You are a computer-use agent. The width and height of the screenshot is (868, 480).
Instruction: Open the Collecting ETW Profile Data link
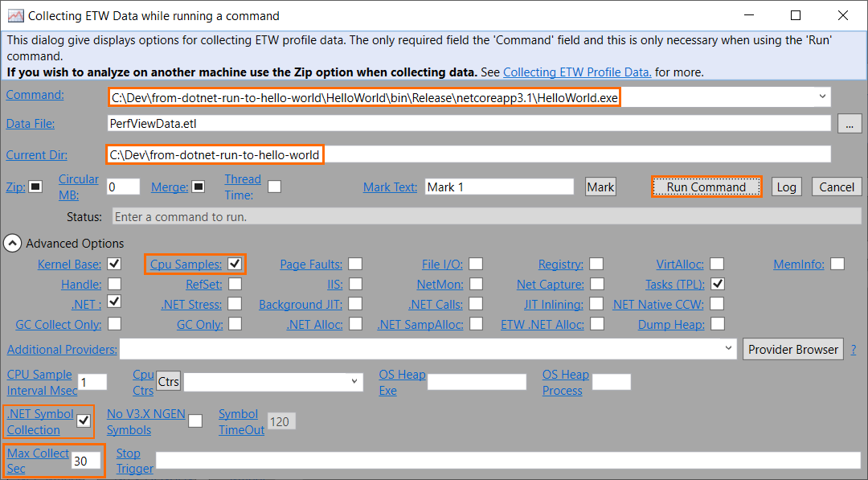point(577,72)
